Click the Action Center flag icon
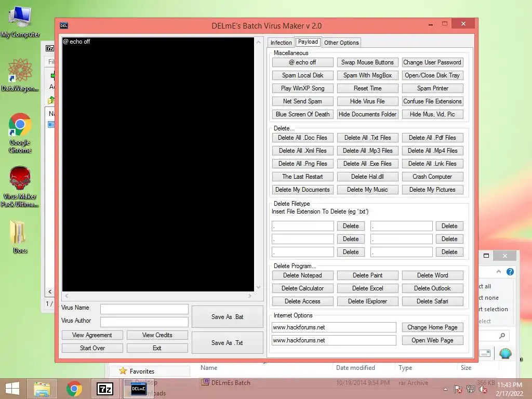This screenshot has width=532, height=399. tap(458, 389)
